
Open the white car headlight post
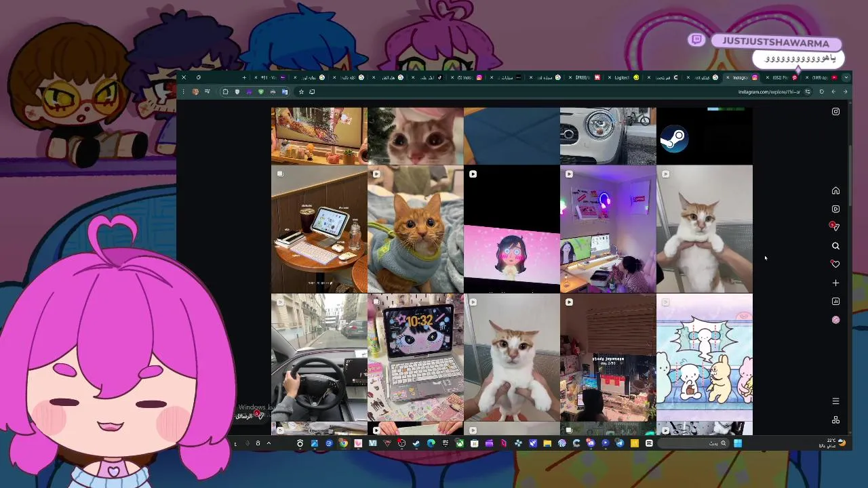(608, 136)
